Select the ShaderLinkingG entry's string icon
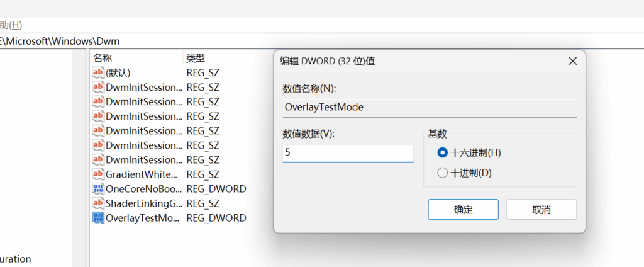Image resolution: width=644 pixels, height=267 pixels. 98,203
